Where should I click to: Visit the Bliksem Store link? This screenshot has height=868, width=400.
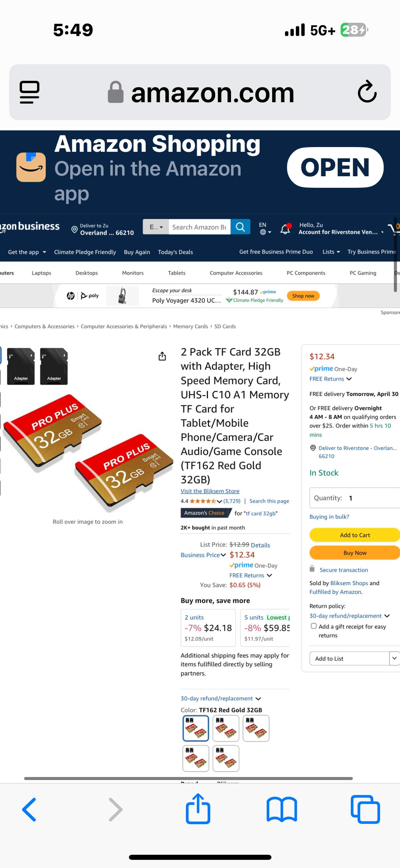point(210,491)
